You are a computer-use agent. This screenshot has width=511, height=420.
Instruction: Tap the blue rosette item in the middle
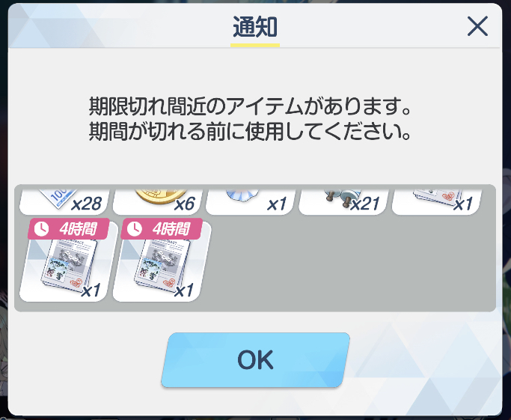tap(251, 201)
